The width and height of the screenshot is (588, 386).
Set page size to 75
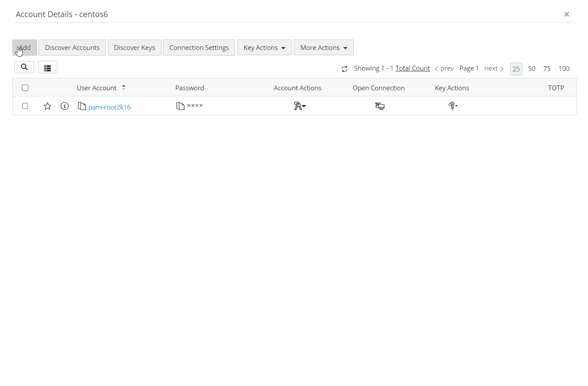(547, 69)
